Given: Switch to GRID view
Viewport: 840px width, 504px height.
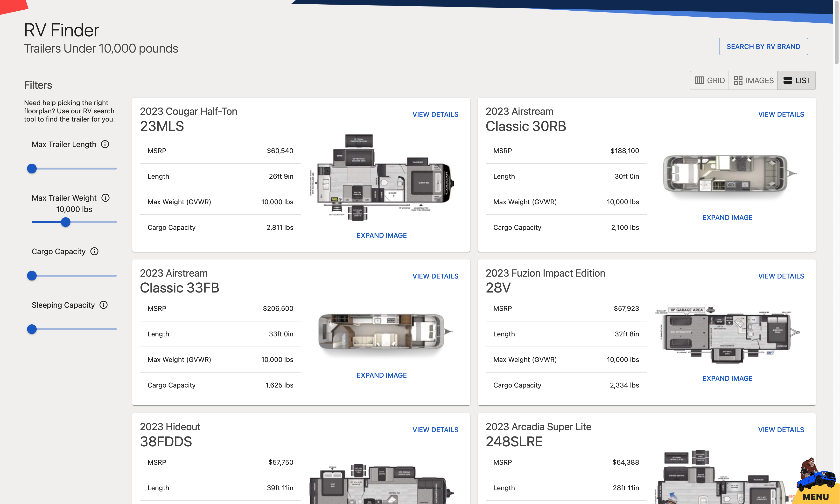Looking at the screenshot, I should pos(709,81).
